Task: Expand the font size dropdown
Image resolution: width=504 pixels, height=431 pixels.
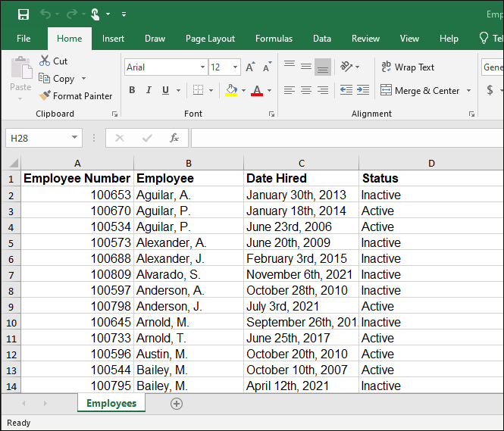Action: 233,67
